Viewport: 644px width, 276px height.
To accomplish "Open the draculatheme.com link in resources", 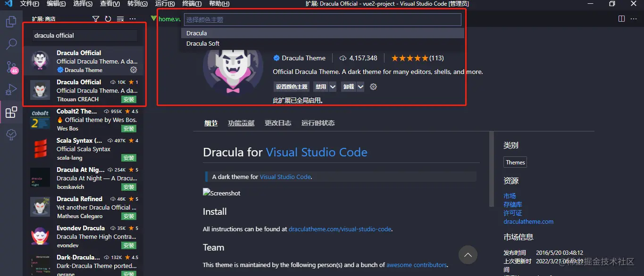I will point(528,221).
